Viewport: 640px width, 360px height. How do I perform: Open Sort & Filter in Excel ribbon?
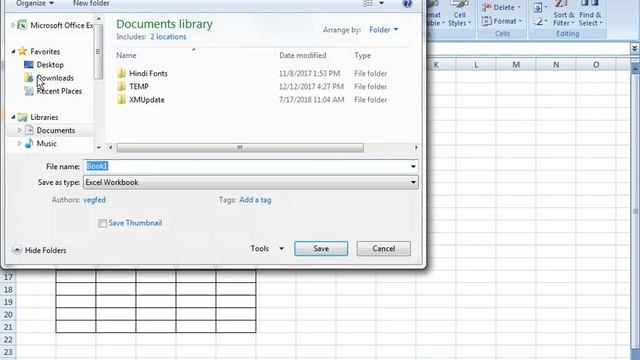coord(564,14)
